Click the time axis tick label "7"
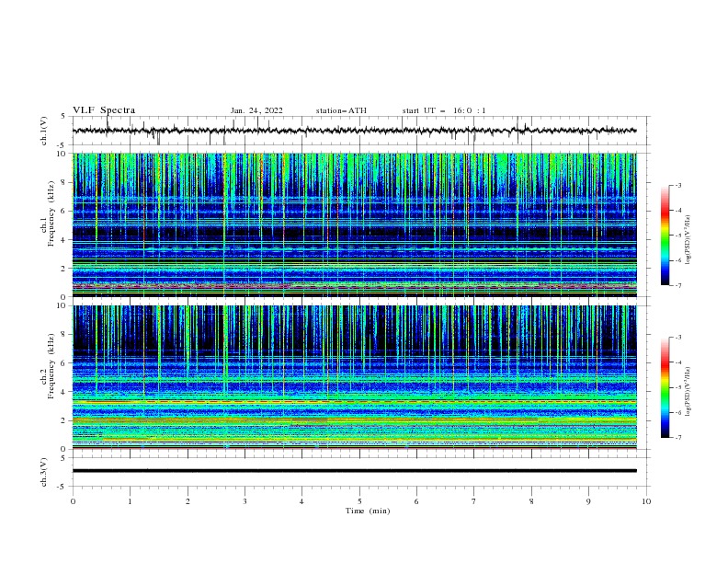The image size is (728, 563). [x=474, y=501]
